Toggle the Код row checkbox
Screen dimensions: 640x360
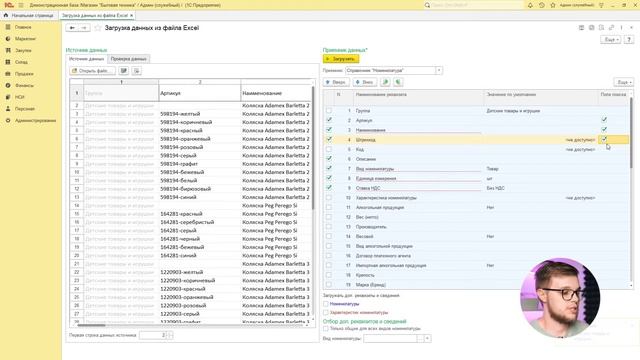[x=329, y=149]
